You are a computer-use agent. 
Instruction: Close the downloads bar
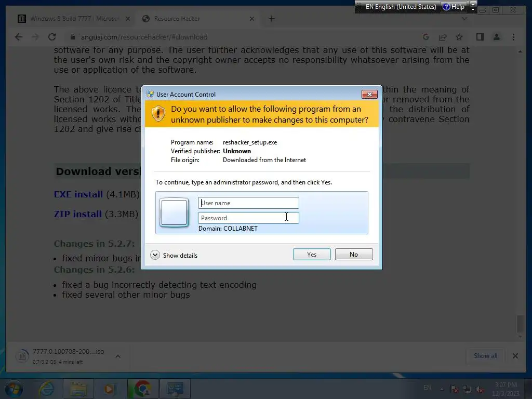pyautogui.click(x=515, y=356)
